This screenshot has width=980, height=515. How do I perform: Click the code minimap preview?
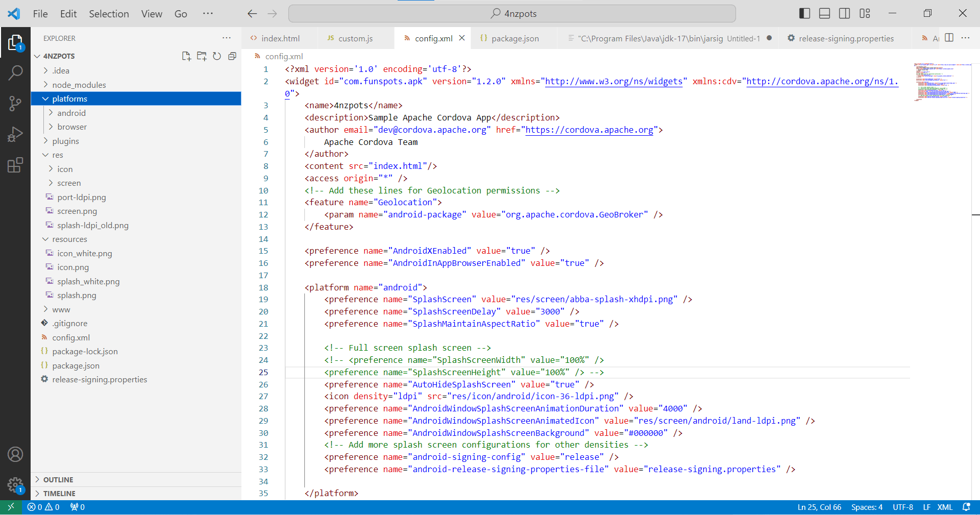click(x=942, y=82)
